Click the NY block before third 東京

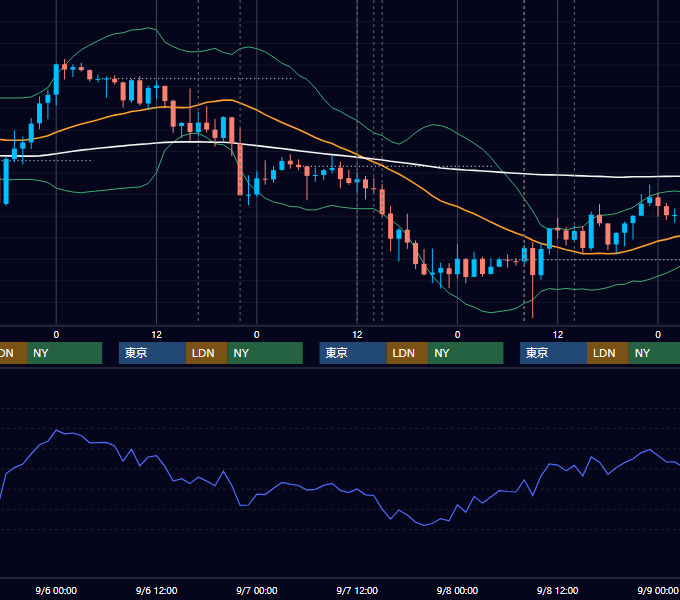click(466, 353)
